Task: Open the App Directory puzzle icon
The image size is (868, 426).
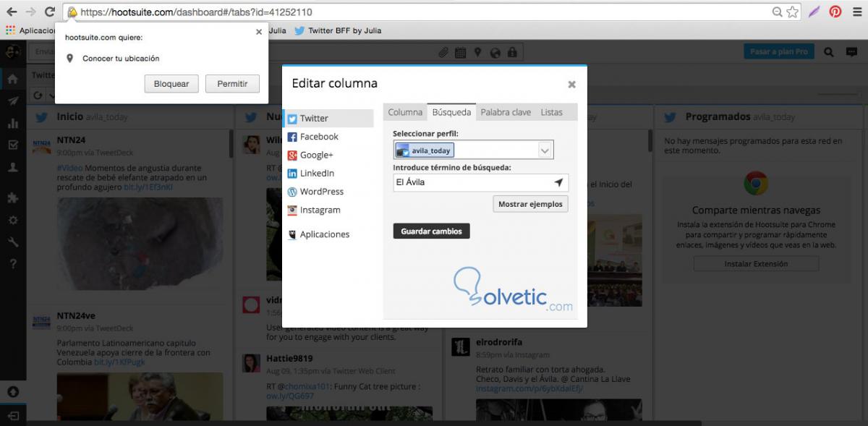Action: coord(12,197)
